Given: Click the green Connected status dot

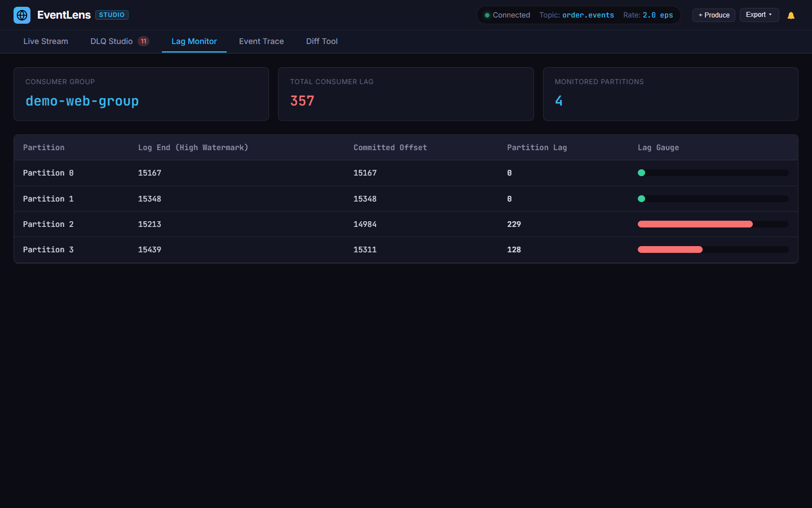Looking at the screenshot, I should (487, 15).
